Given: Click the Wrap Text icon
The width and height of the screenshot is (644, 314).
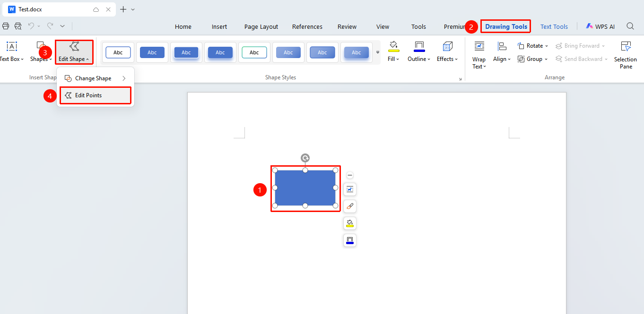Looking at the screenshot, I should click(479, 46).
